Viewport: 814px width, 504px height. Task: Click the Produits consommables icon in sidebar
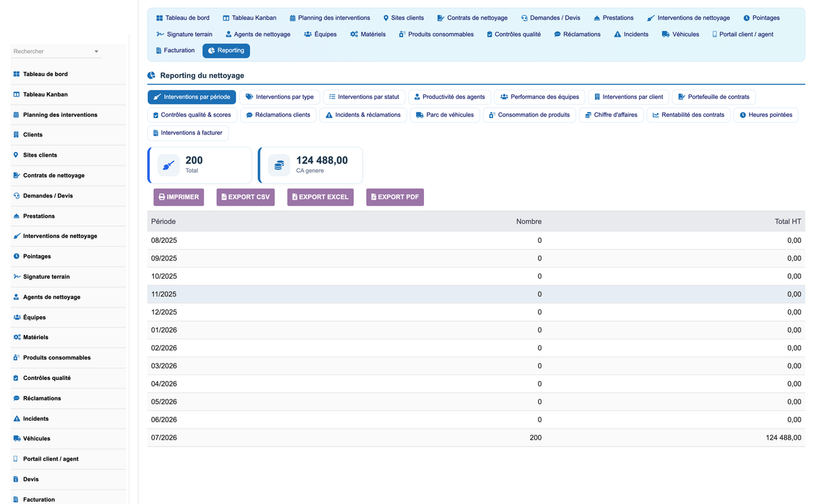16,357
